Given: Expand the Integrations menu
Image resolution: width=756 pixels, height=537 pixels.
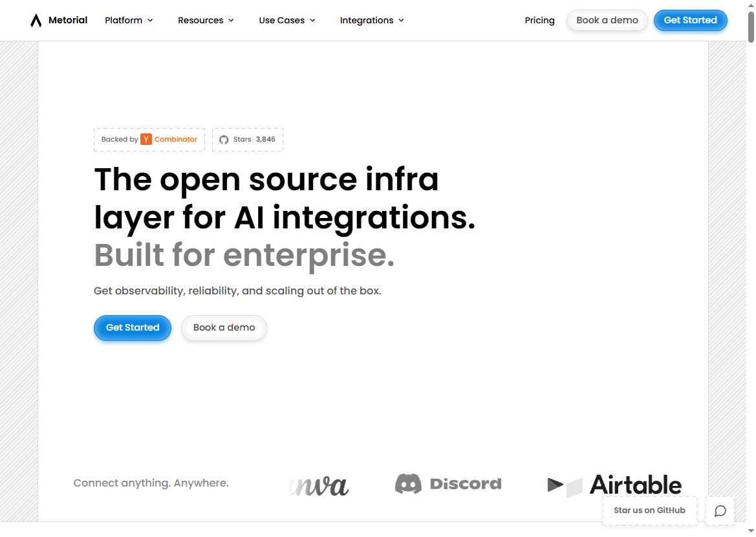Looking at the screenshot, I should point(372,20).
